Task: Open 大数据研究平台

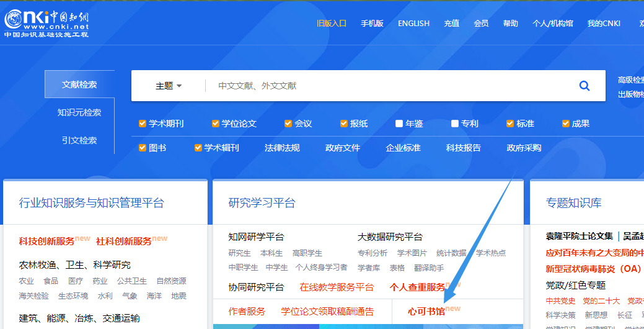Action: pos(390,237)
